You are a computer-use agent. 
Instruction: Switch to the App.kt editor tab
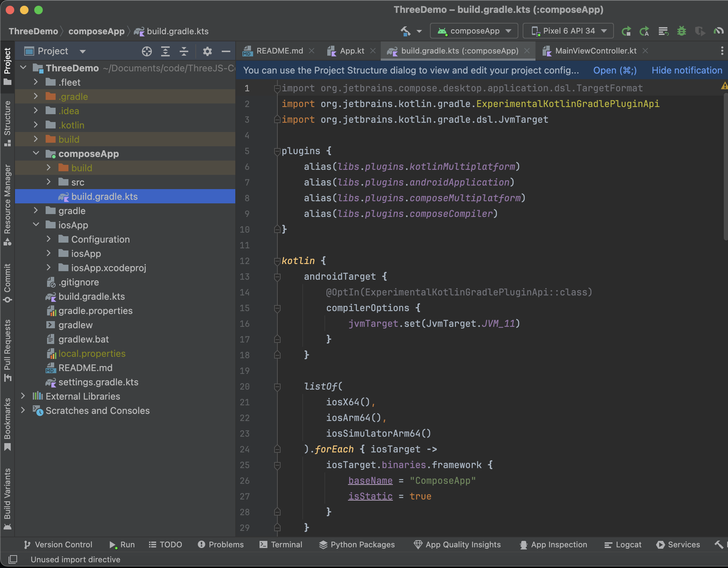352,51
